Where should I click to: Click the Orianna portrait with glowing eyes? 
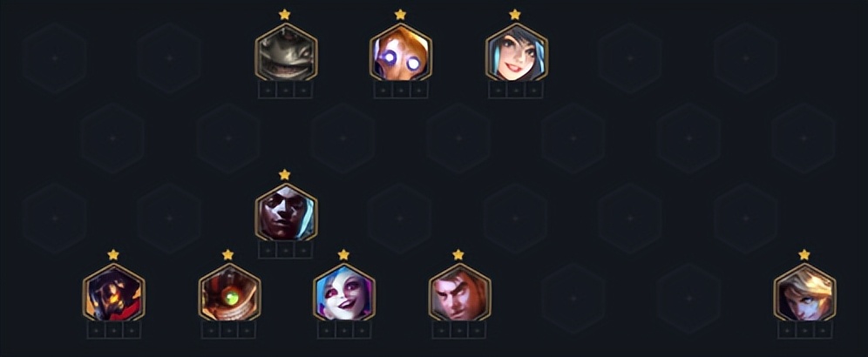(x=401, y=52)
